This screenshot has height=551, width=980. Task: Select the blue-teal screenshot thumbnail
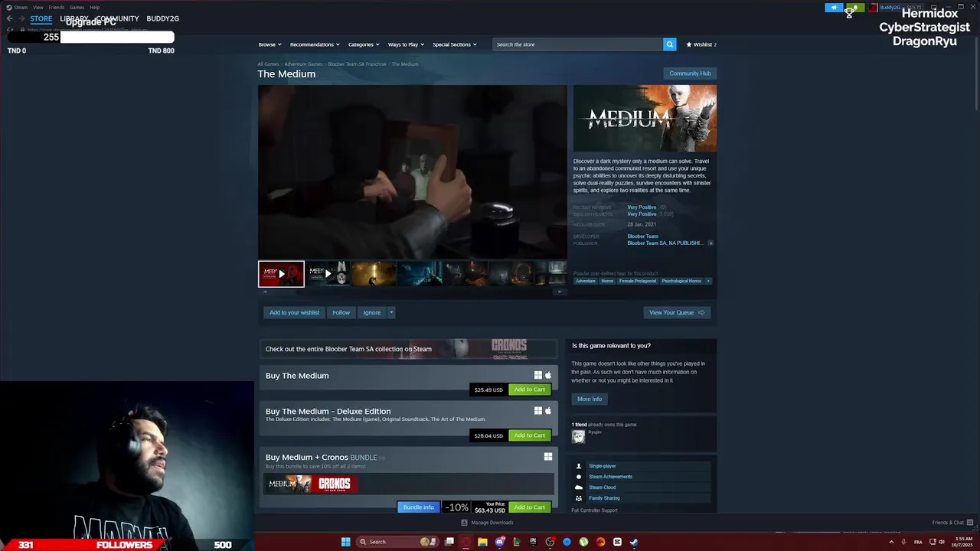[x=420, y=273]
